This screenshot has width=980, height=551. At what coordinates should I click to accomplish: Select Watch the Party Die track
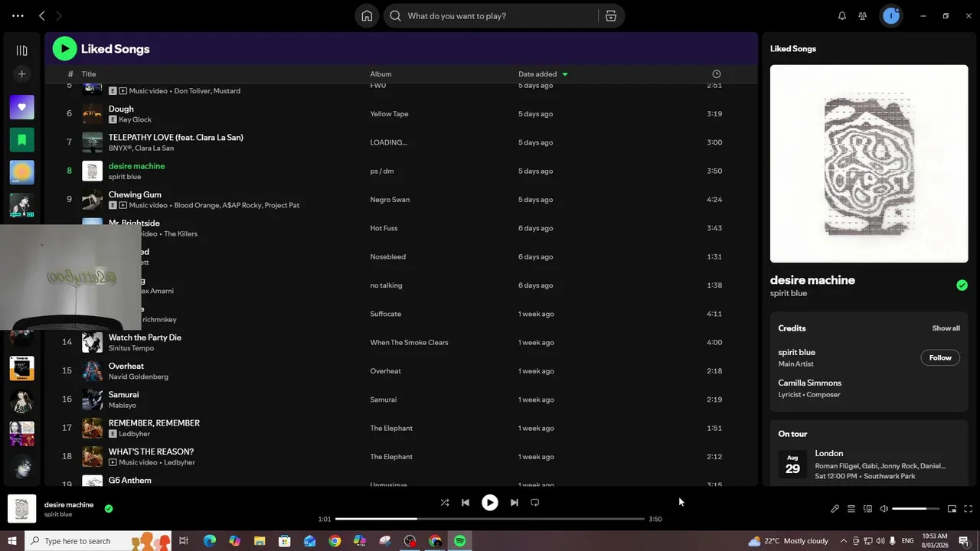145,337
